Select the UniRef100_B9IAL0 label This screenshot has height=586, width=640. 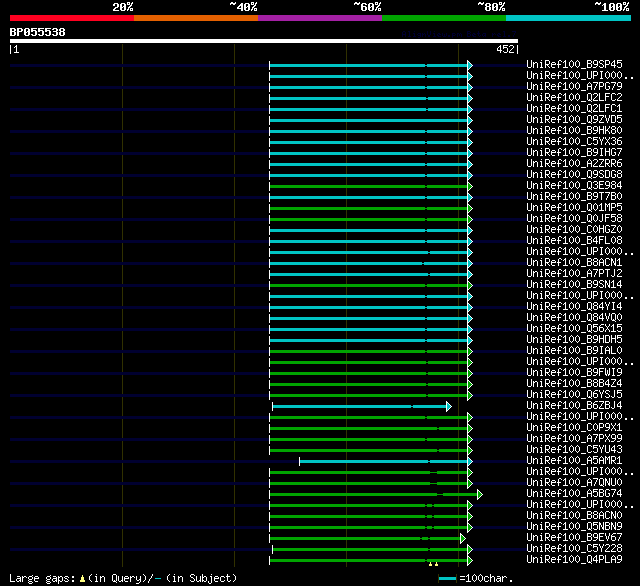(574, 351)
